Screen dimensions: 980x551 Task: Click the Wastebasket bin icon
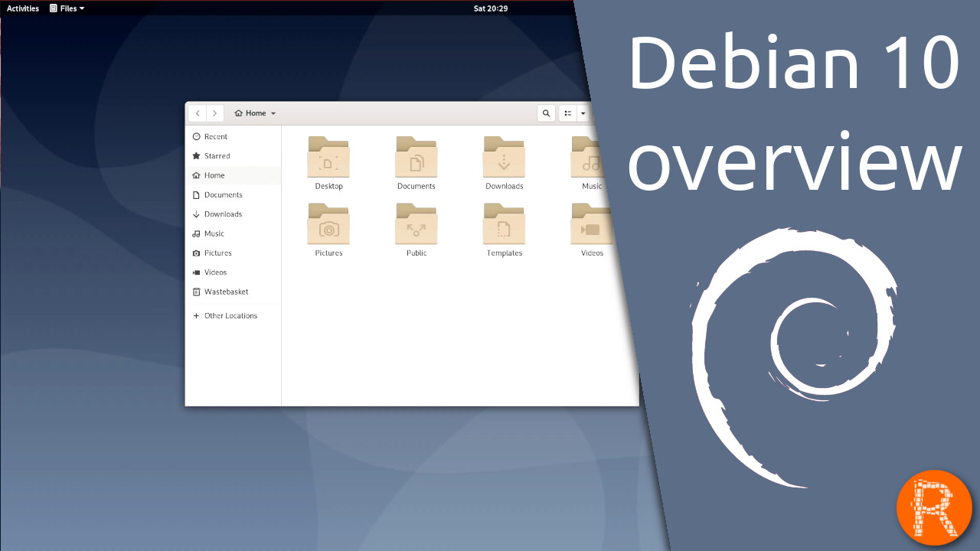click(x=196, y=292)
